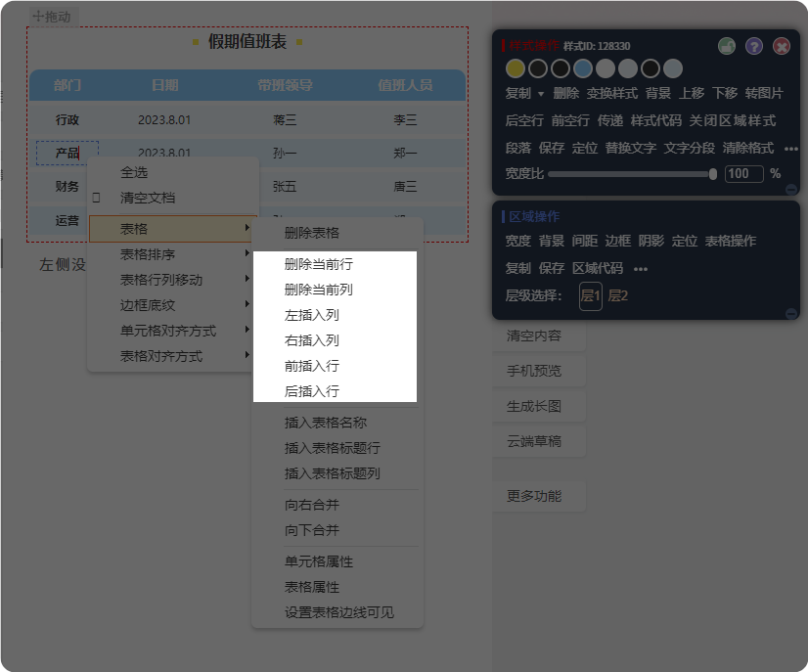Click the 手机预览 side button

(x=538, y=371)
